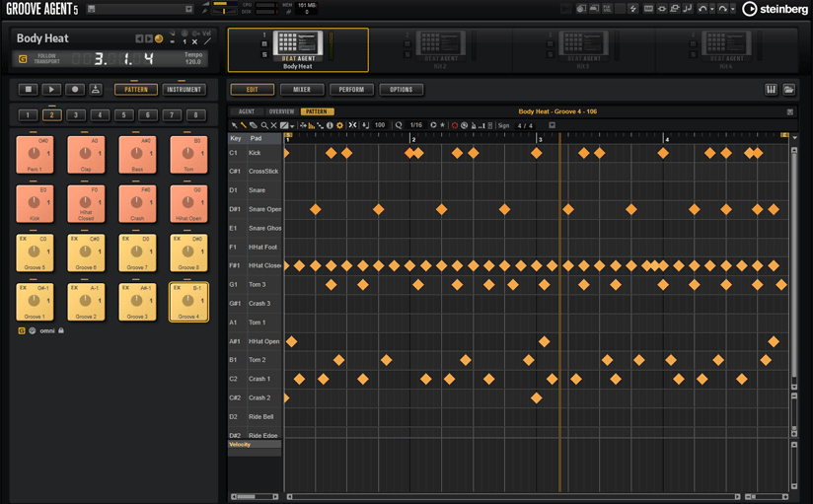Solo Beat Agent slot 1 (S button)

(264, 54)
